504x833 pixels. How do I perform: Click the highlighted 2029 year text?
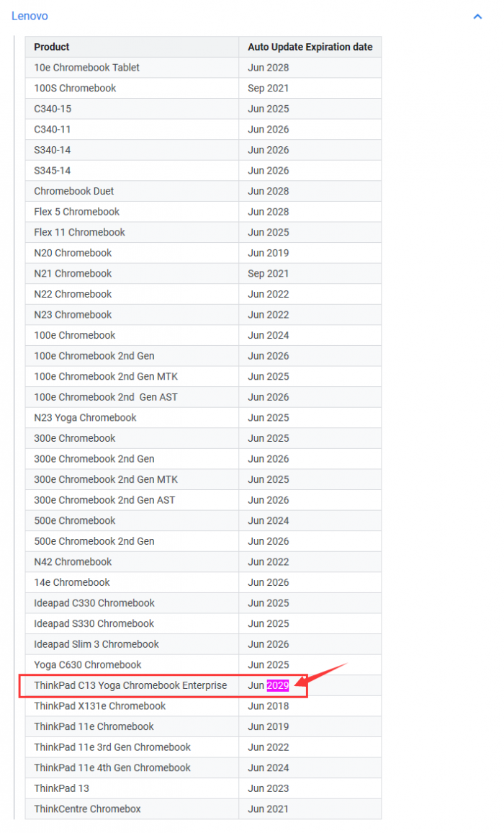(x=278, y=685)
